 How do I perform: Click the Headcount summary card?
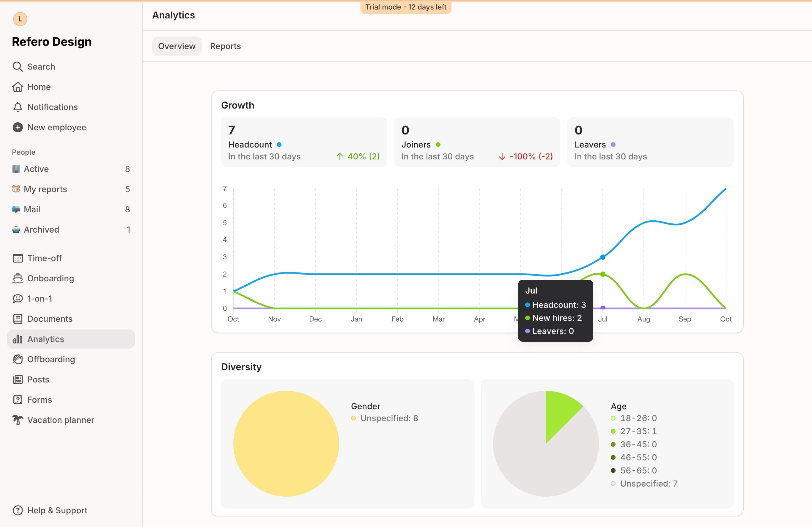(304, 142)
